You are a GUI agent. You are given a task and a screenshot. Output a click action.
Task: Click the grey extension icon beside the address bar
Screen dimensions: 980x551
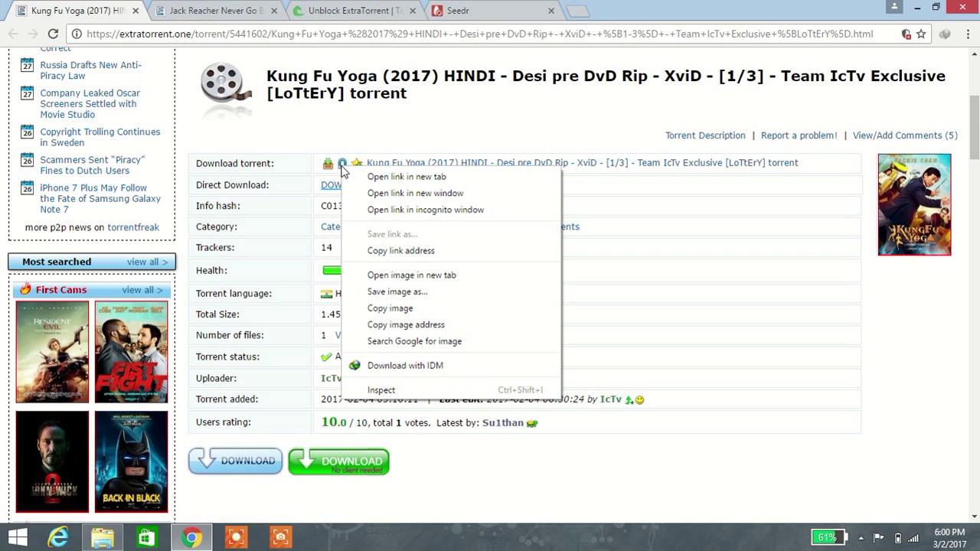pyautogui.click(x=945, y=34)
